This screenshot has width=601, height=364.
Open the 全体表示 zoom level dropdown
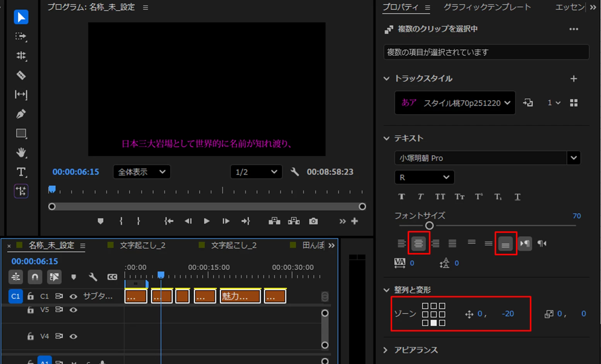[142, 172]
